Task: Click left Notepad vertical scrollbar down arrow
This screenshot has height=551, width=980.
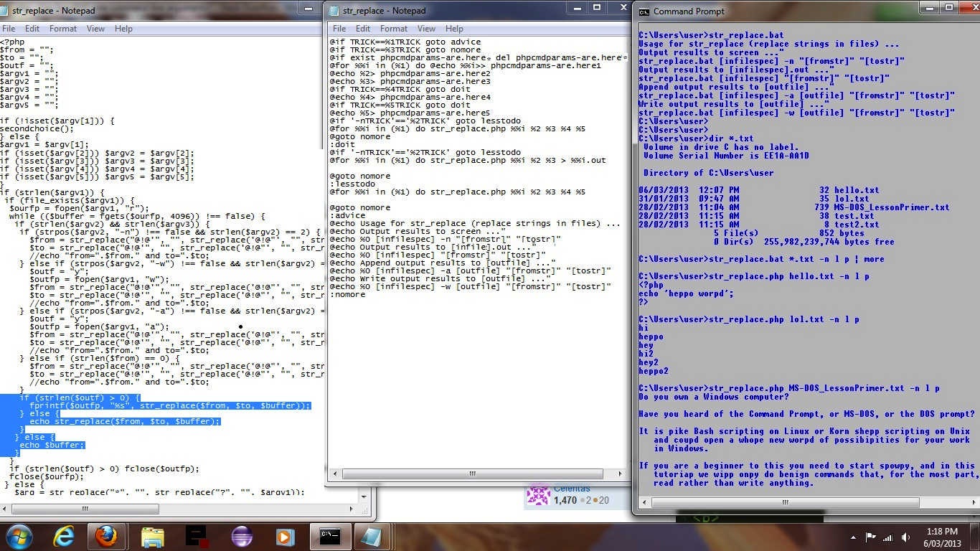Action: [364, 495]
